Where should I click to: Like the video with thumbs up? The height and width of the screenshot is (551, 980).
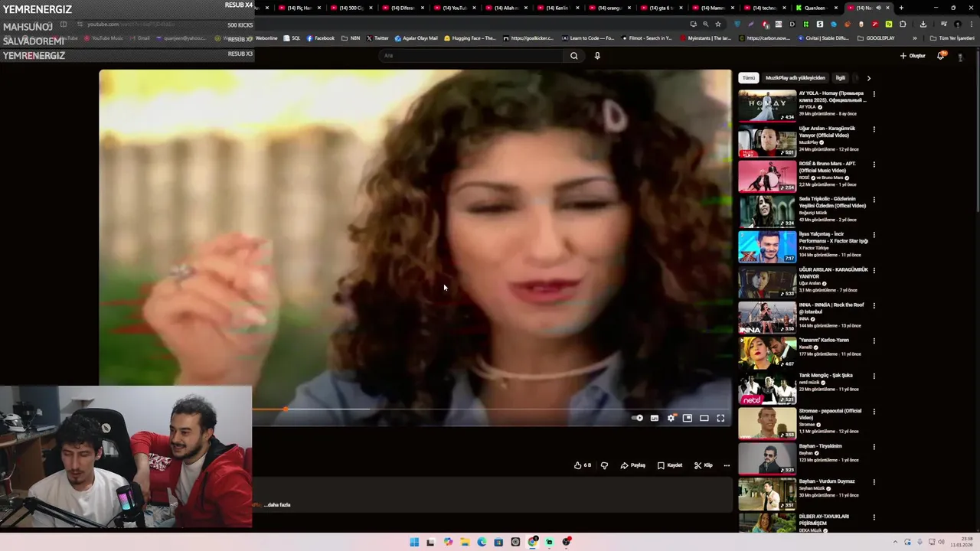(x=583, y=465)
